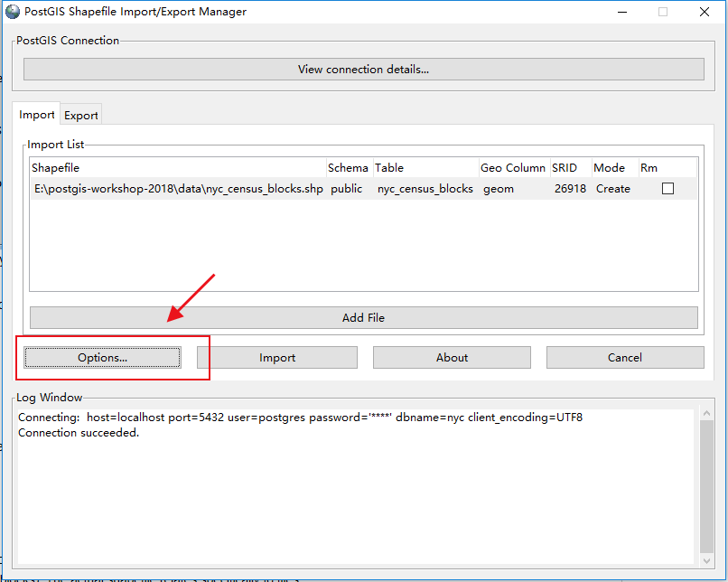The height and width of the screenshot is (582, 728).
Task: Click the public schema cell
Action: (346, 189)
